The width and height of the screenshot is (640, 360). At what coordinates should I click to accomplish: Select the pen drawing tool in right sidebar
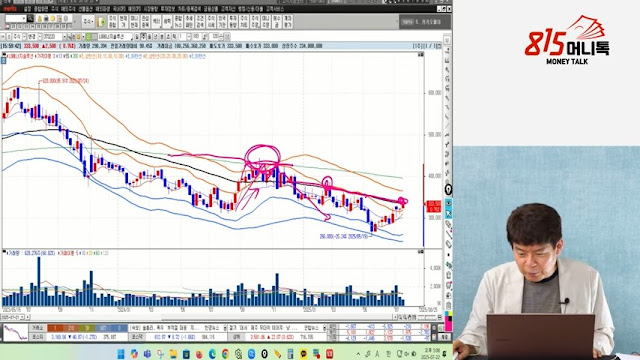pos(448,223)
